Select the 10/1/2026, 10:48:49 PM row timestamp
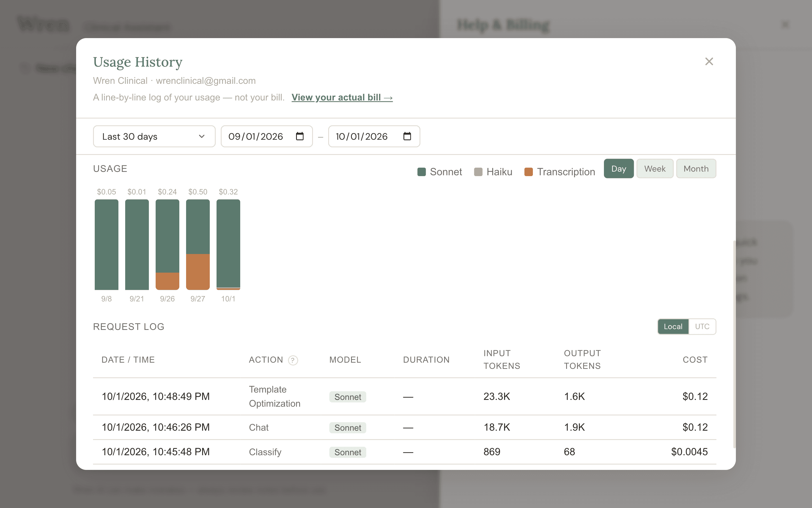 tap(156, 397)
